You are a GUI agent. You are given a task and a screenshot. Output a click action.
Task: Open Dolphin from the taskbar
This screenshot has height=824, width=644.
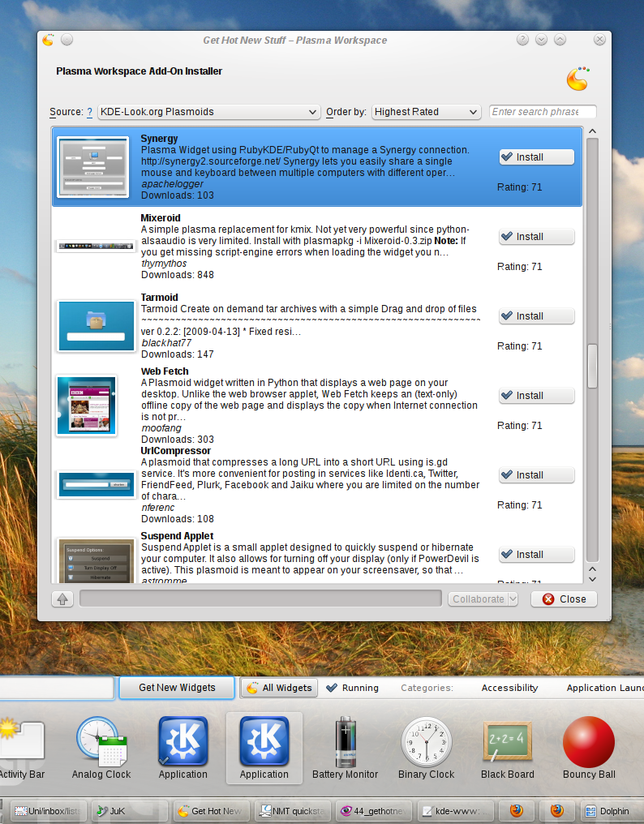pos(613,811)
